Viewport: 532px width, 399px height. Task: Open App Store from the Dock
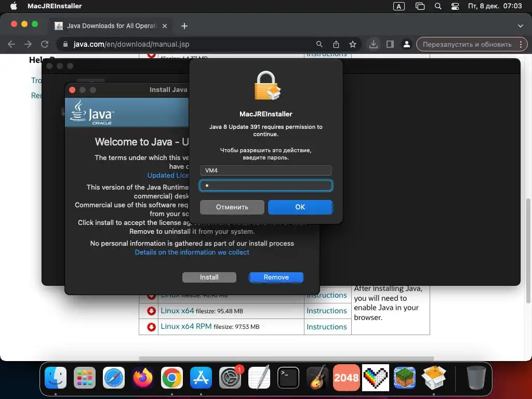[201, 377]
